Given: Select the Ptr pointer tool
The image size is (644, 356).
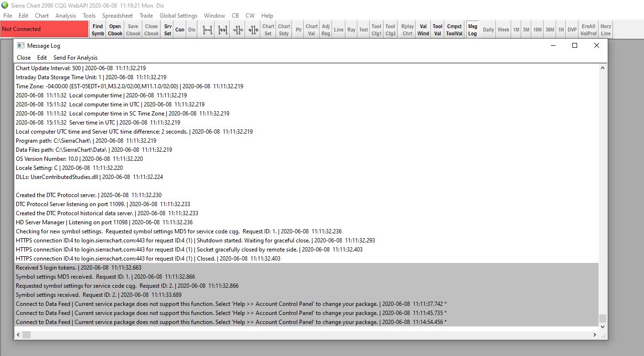Looking at the screenshot, I should [x=299, y=30].
